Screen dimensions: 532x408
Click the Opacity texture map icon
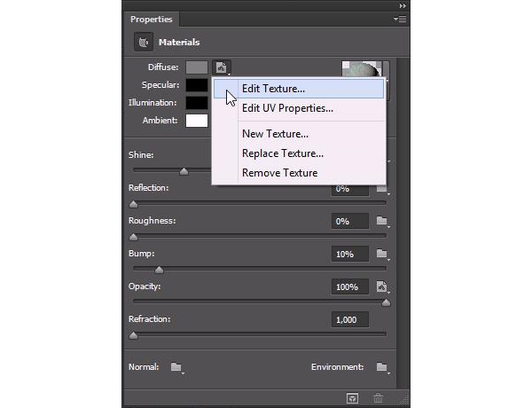click(x=382, y=286)
